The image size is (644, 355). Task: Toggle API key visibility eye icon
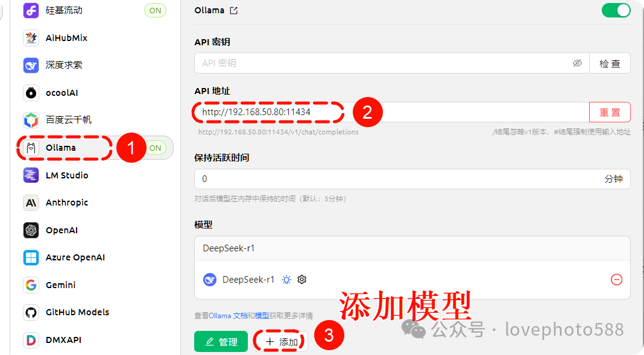577,63
